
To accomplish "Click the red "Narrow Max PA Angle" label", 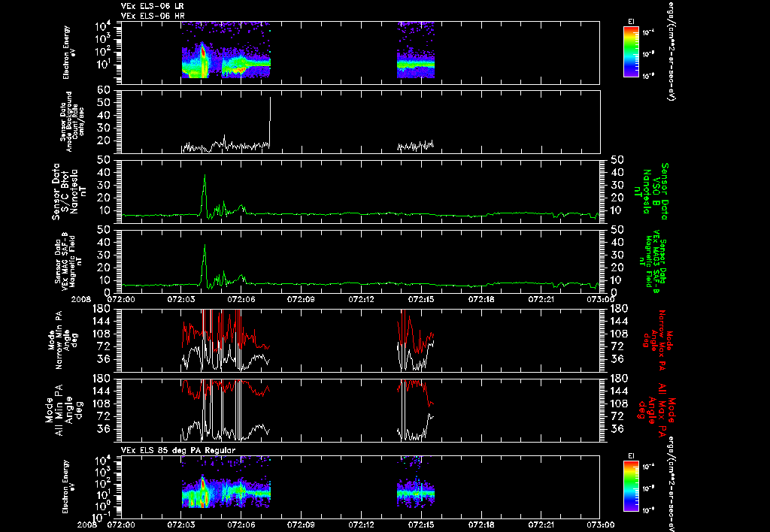I will point(656,341).
